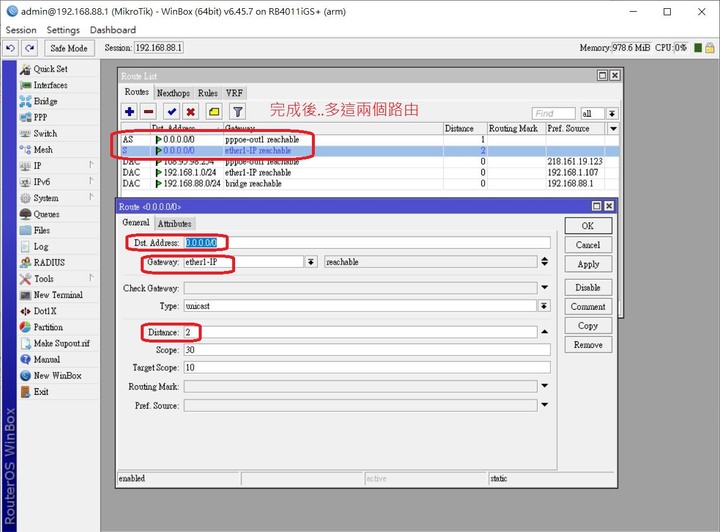Open Queues in sidebar
Image resolution: width=720 pixels, height=532 pixels.
coord(46,214)
